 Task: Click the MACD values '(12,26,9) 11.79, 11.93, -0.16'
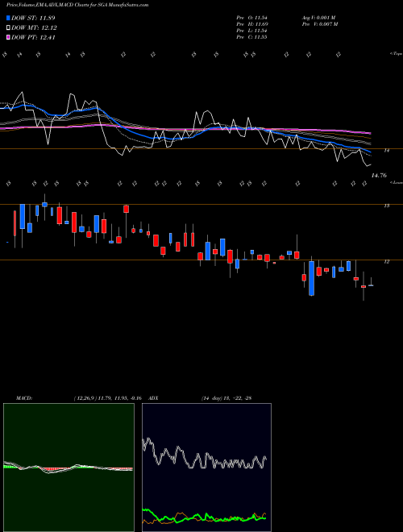[107, 397]
